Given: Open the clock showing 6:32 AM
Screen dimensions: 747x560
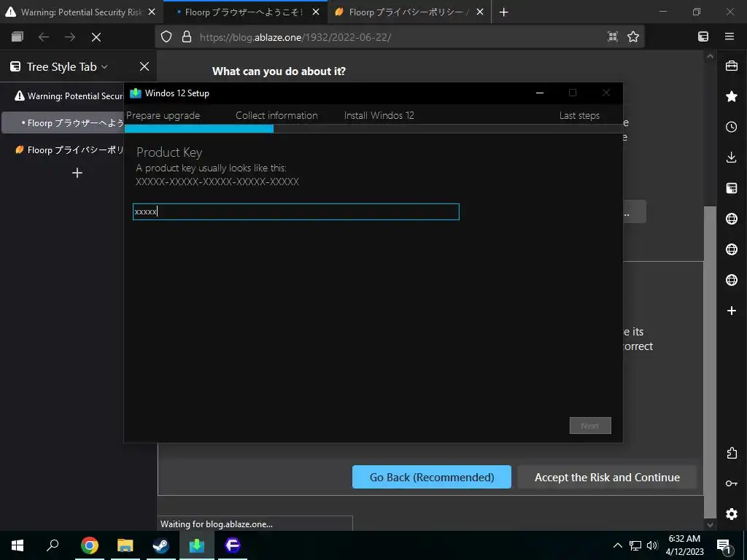Looking at the screenshot, I should pyautogui.click(x=684, y=545).
